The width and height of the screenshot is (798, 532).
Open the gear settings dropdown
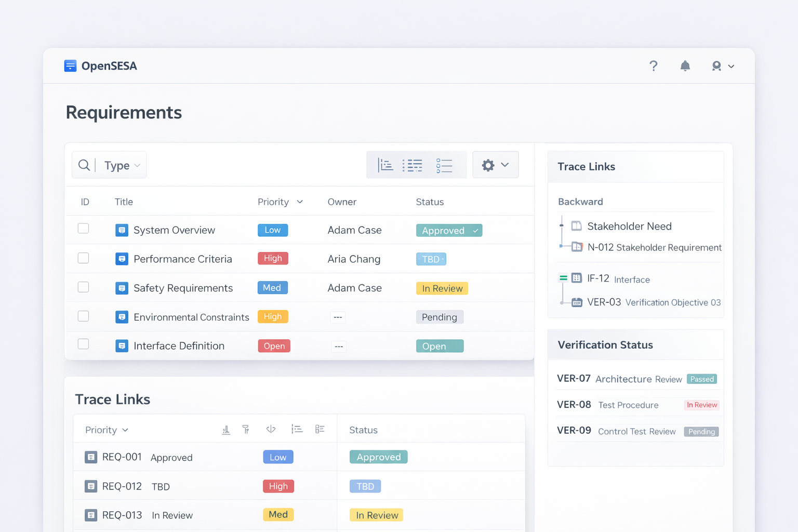pyautogui.click(x=496, y=165)
